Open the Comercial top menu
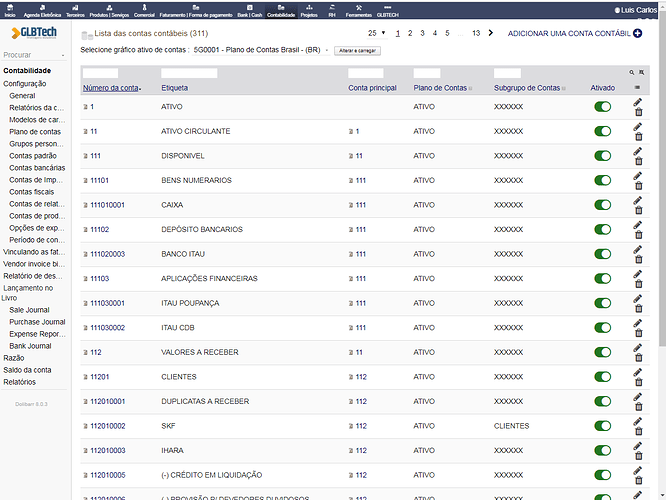This screenshot has height=500, width=666. point(144,11)
